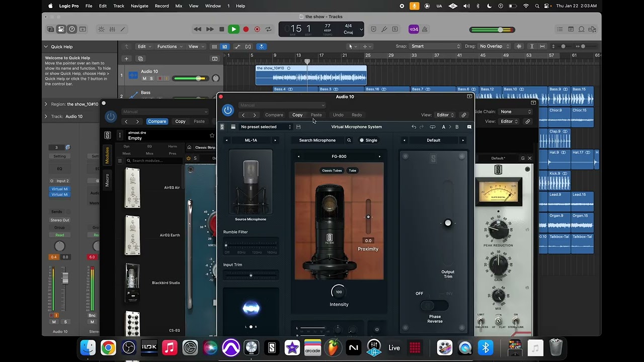
Task: Click the search magnifier beside Search Microphone
Action: (x=349, y=140)
